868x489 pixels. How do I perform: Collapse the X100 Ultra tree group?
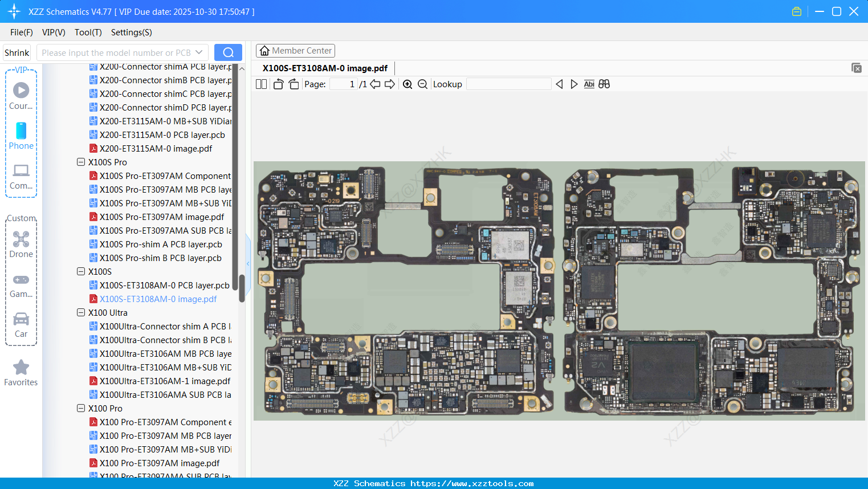pos(81,312)
